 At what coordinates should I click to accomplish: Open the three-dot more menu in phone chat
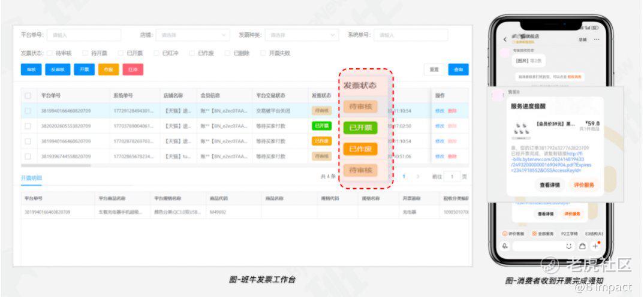597,40
